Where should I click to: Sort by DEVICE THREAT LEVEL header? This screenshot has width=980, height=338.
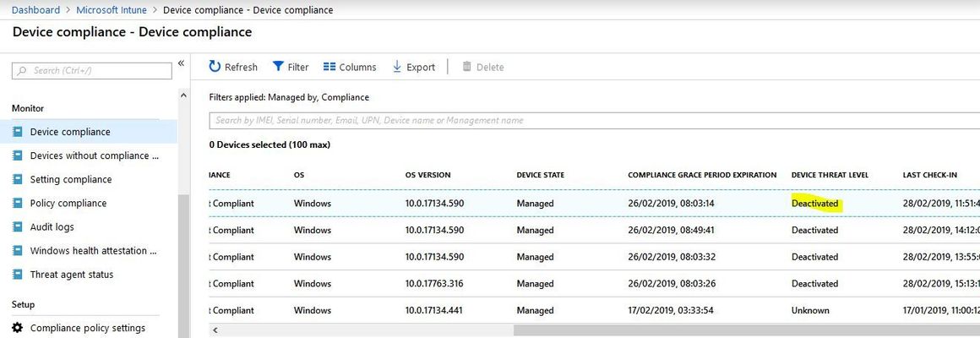coord(830,175)
